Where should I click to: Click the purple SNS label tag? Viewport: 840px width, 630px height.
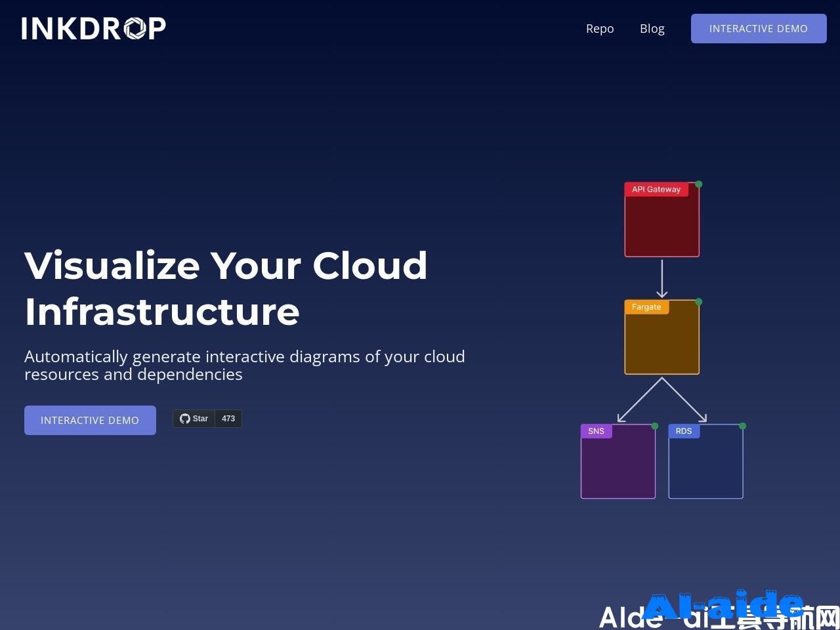tap(596, 431)
